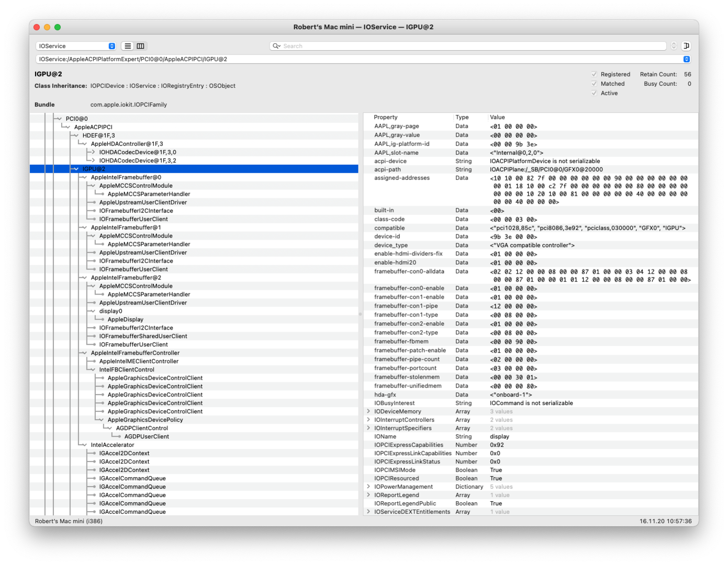Select the compatible property row
This screenshot has width=728, height=565.
pos(531,228)
